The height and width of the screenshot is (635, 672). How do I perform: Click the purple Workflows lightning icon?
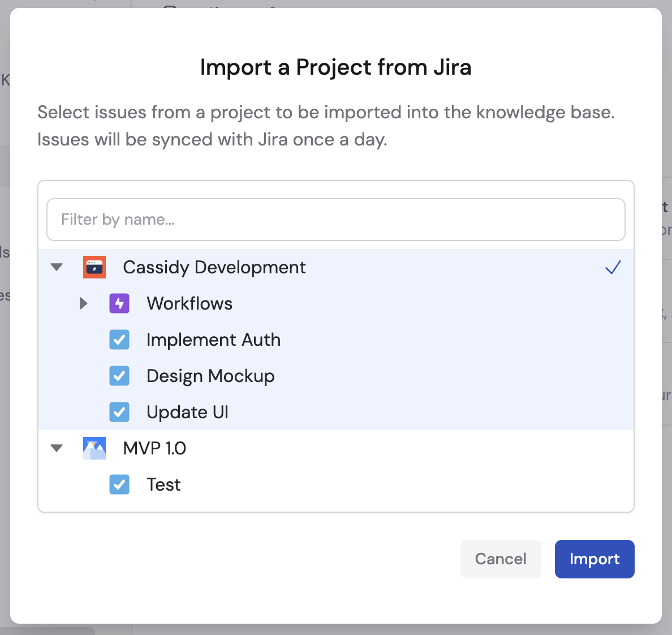click(119, 303)
